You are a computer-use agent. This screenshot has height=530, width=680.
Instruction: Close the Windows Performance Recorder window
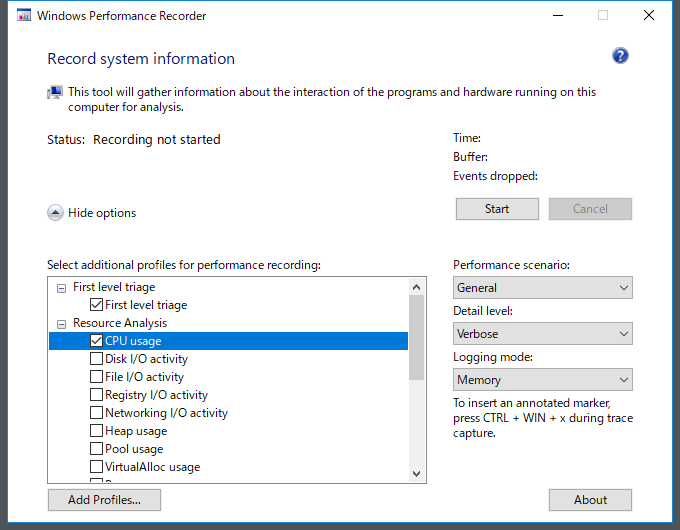(649, 16)
